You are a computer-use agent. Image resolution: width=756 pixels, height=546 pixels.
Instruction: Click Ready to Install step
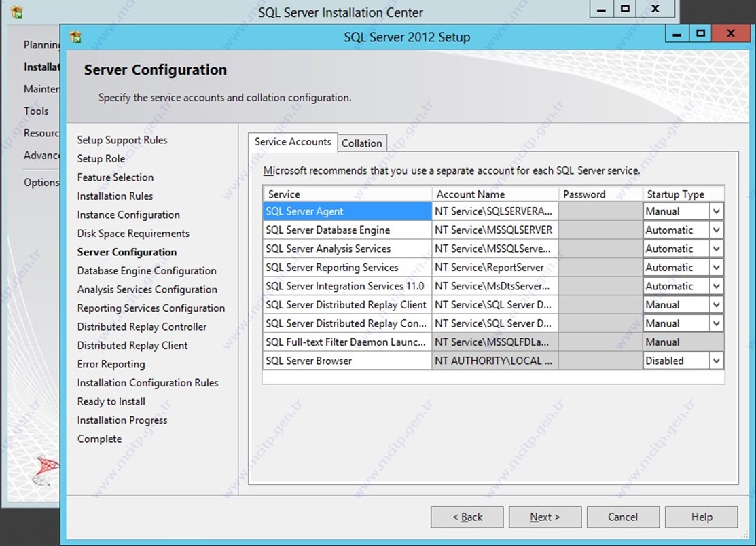coord(111,401)
